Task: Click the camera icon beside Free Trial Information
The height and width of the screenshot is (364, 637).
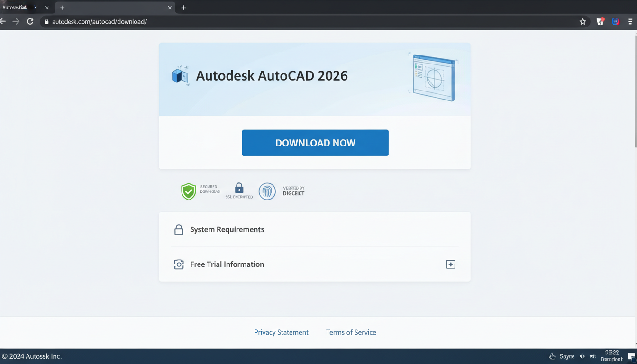Action: (179, 264)
